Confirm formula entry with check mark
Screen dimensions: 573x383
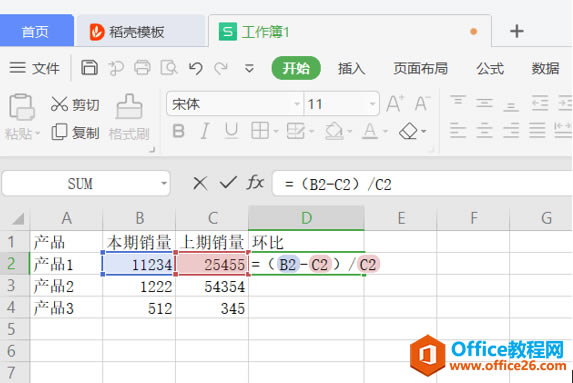coord(228,182)
